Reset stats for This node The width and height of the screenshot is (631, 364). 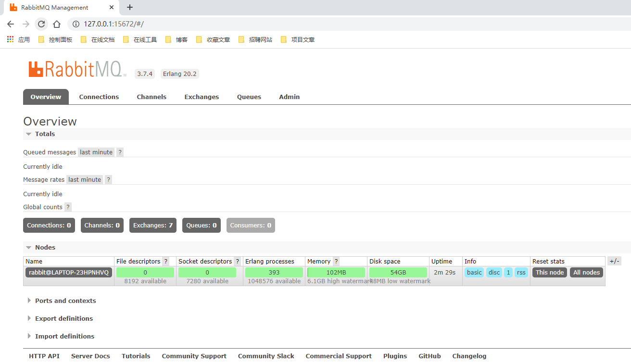(550, 272)
